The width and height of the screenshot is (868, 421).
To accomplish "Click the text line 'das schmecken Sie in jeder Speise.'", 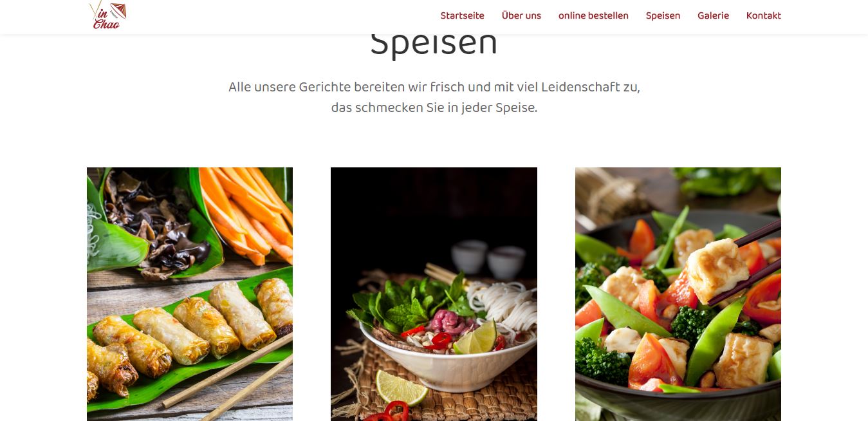I will pyautogui.click(x=434, y=108).
